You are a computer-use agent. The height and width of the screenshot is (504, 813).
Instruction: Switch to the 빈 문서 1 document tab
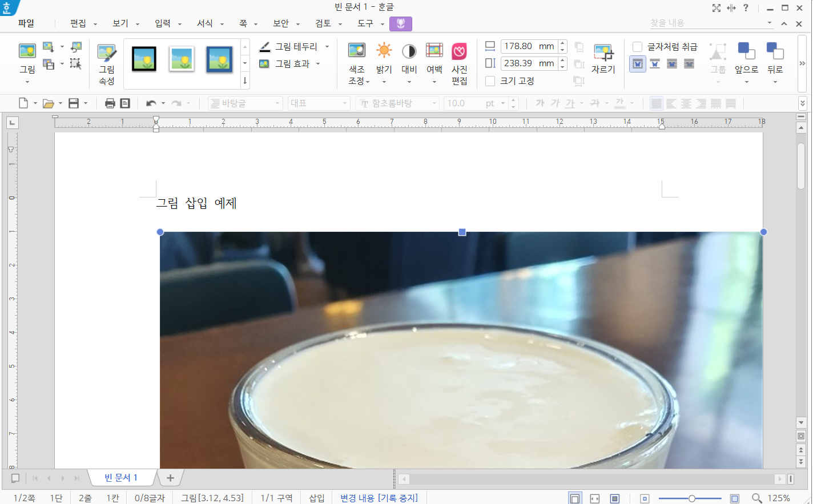[x=121, y=478]
